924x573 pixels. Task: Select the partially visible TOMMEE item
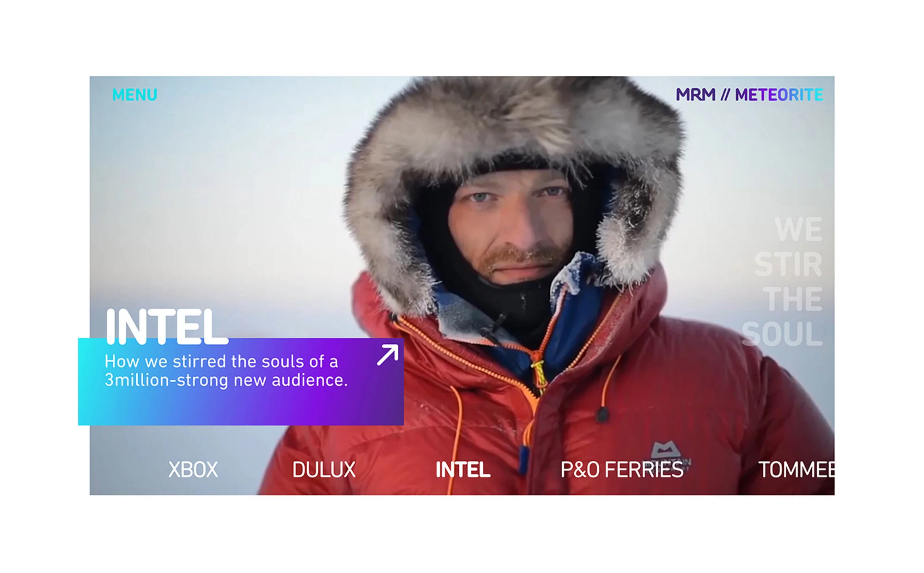(x=796, y=469)
